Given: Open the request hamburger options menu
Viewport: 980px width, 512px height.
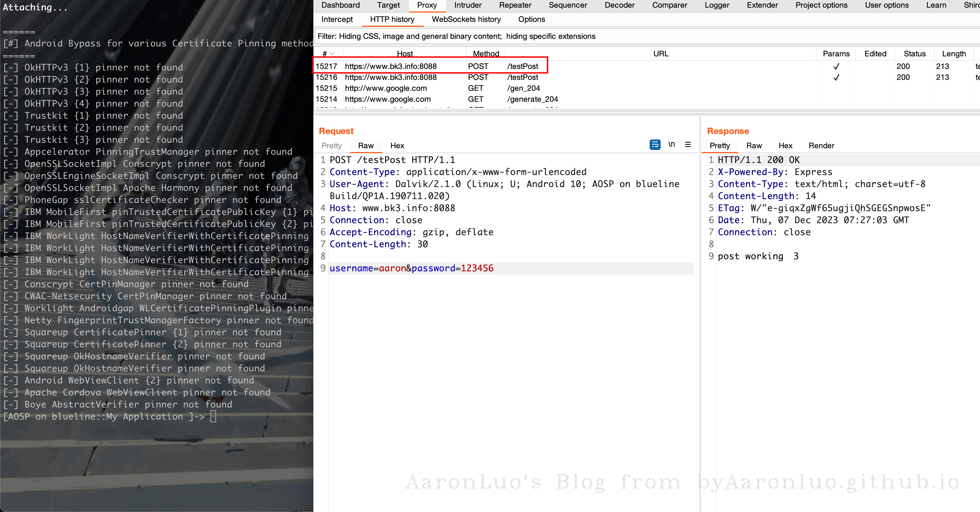Looking at the screenshot, I should pyautogui.click(x=688, y=144).
